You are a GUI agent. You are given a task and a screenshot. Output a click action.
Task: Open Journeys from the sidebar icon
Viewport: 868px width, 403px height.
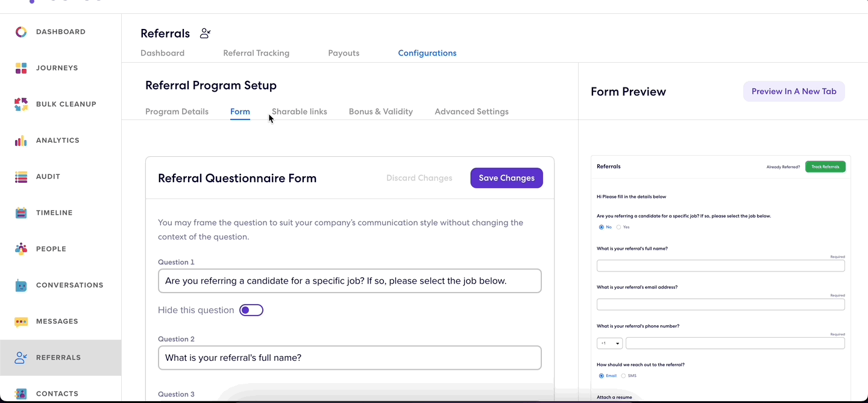tap(21, 68)
